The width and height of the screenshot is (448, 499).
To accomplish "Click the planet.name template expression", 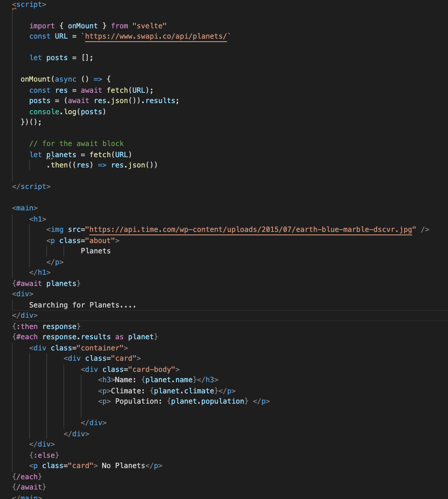I will click(x=169, y=380).
